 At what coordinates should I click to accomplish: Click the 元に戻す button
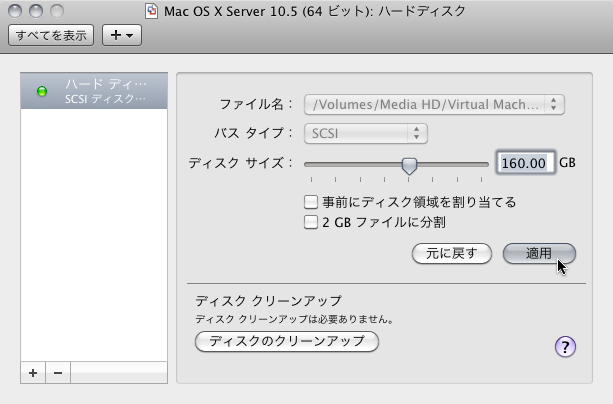click(451, 253)
